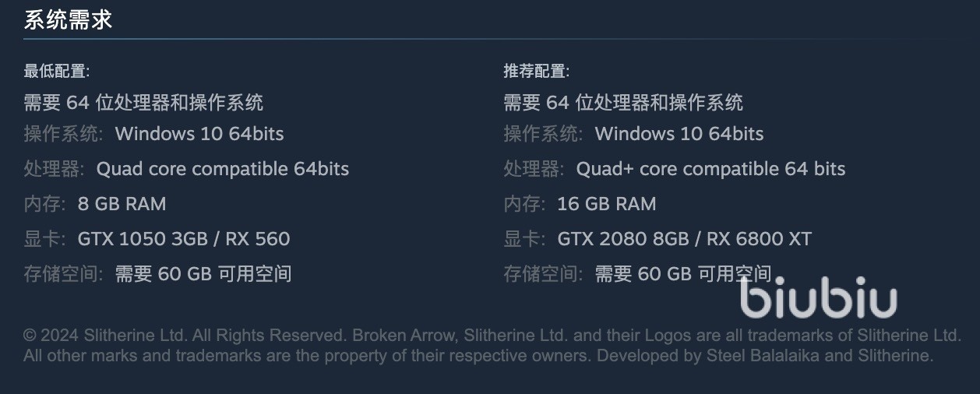This screenshot has height=394, width=980.
Task: Click the 显卡 label under 推荐配置
Action: [523, 239]
